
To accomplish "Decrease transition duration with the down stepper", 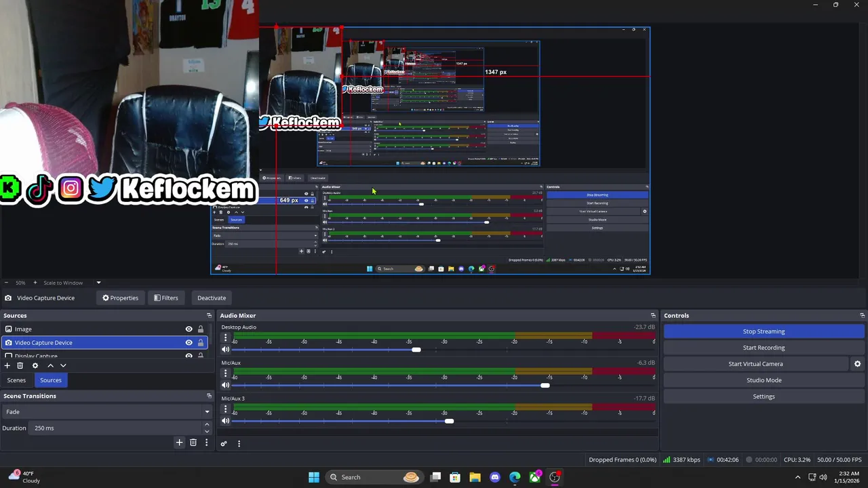I will pos(207,431).
